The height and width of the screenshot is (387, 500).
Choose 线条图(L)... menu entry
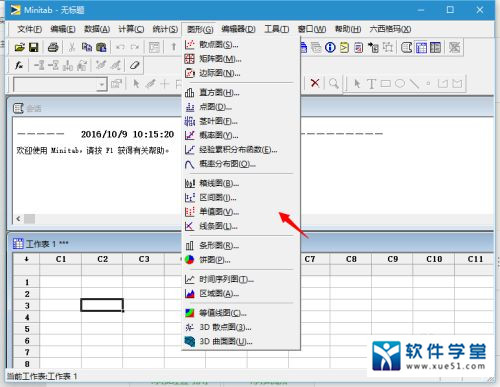click(x=241, y=226)
